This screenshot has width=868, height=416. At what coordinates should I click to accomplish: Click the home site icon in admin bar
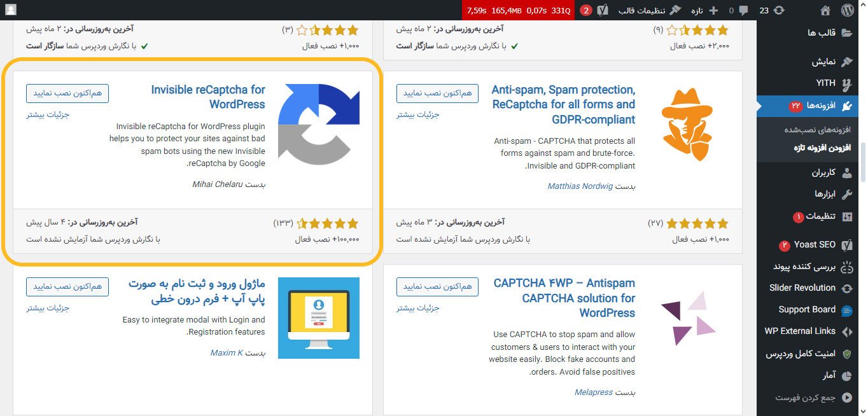(825, 10)
